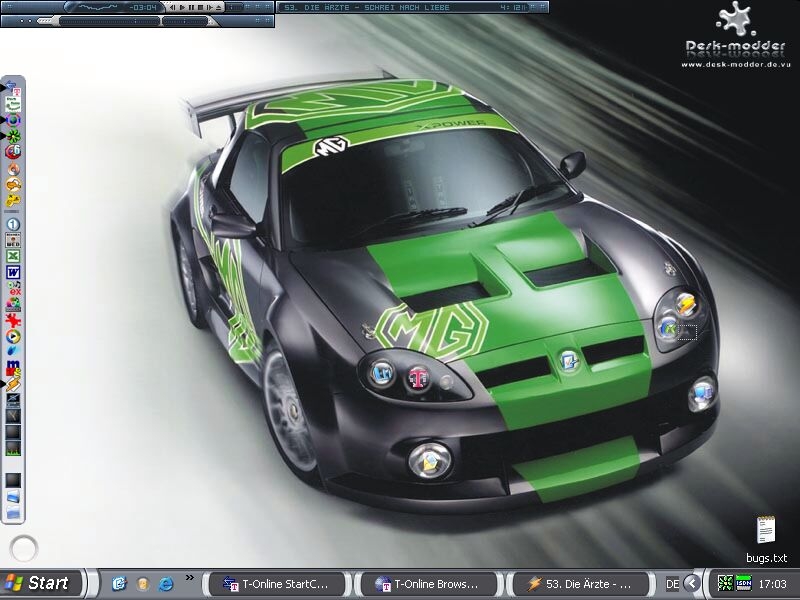Select Winamp shortcut on the car headlight
The height and width of the screenshot is (600, 800).
686,305
